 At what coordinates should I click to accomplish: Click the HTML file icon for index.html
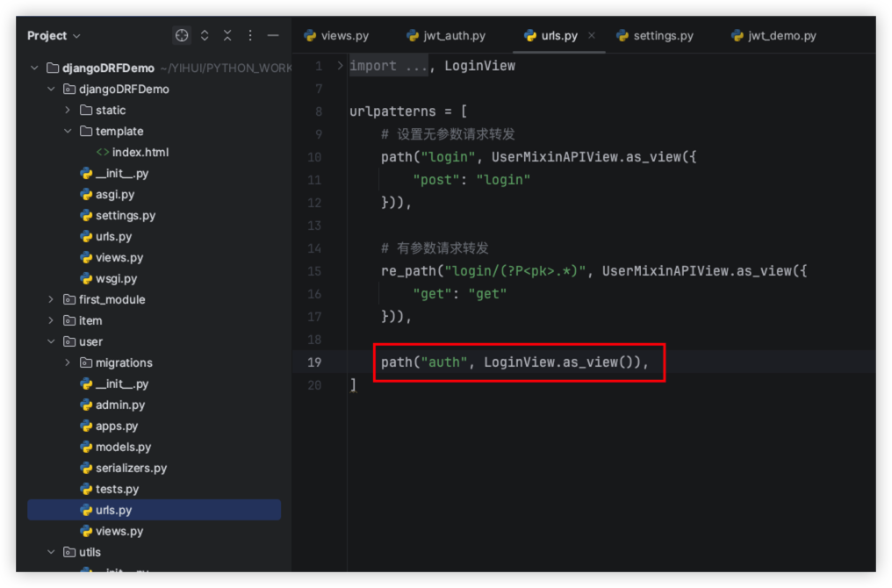click(x=103, y=153)
